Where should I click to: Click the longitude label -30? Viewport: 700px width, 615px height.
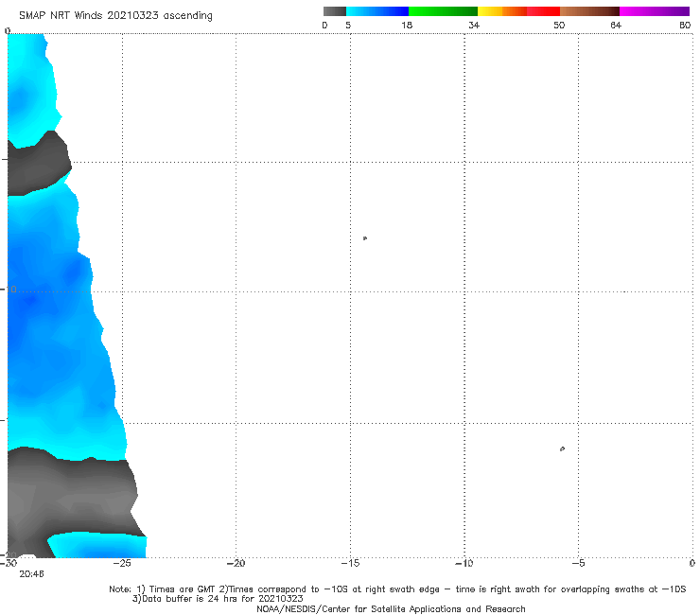click(x=9, y=563)
